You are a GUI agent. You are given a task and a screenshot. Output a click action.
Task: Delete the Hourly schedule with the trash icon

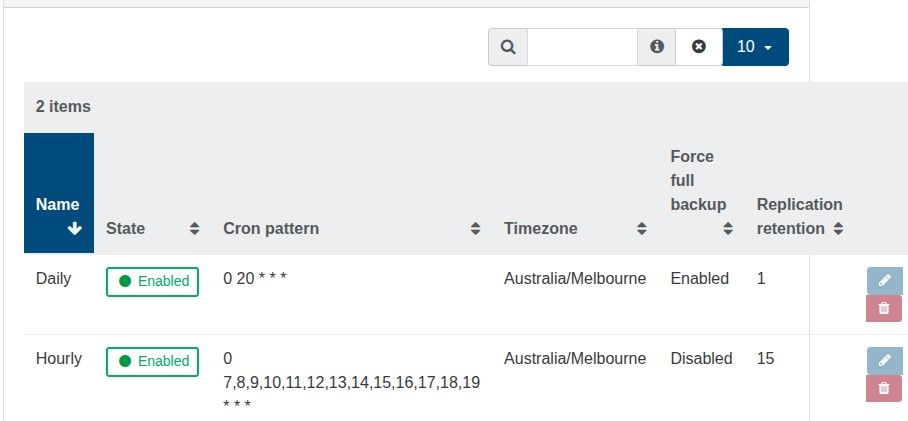click(883, 389)
